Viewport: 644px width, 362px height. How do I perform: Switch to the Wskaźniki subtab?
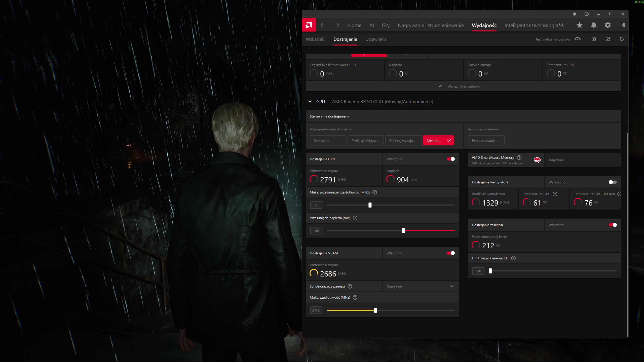pyautogui.click(x=316, y=39)
